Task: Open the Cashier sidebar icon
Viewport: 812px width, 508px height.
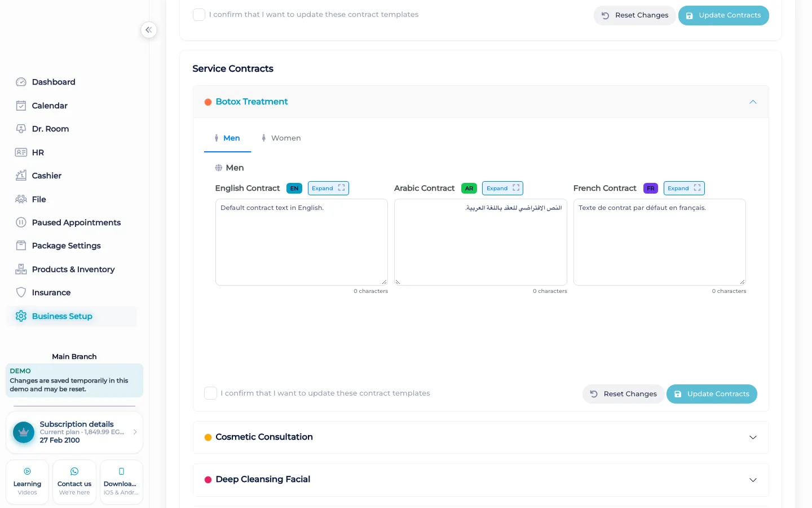Action: click(x=21, y=176)
